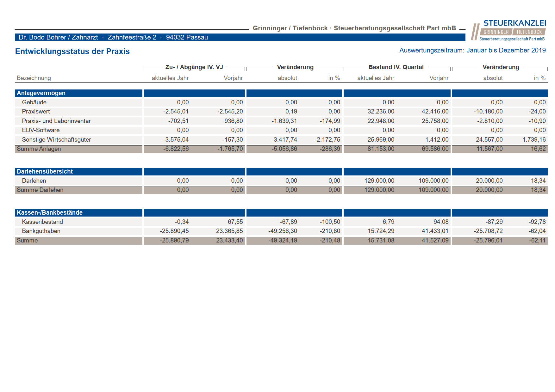Click the header 'Grinninger / Tiefenböck · Steuerberatungsgesellschaft Part mbB'
This screenshot has height=392, width=555.
(x=354, y=28)
